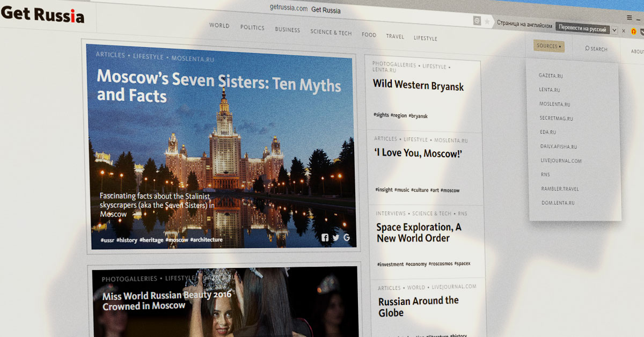Select eda.ru from Sources list
This screenshot has width=644, height=337.
[548, 132]
